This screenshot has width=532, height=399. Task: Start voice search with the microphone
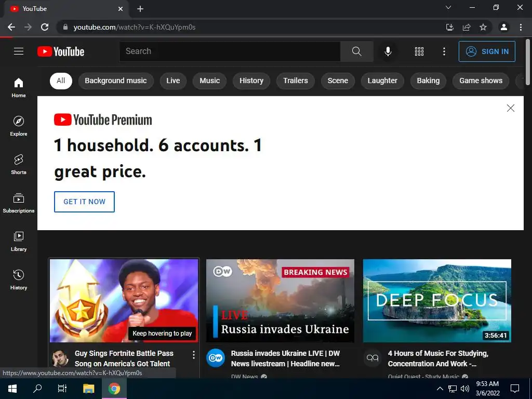click(x=388, y=51)
